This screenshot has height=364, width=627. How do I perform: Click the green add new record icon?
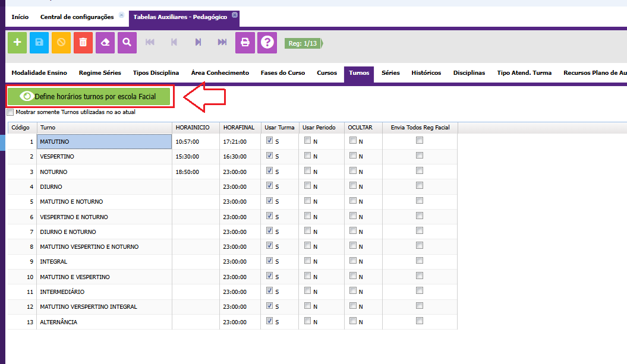17,42
